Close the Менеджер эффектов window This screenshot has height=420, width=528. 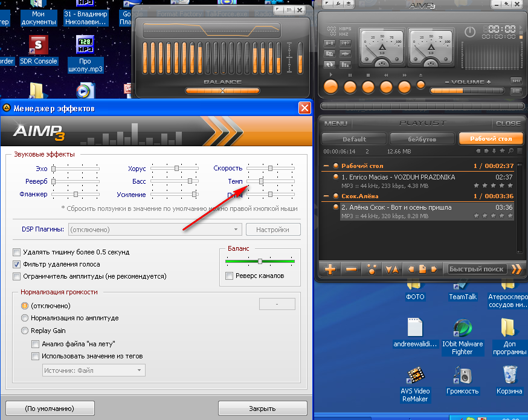[x=304, y=108]
